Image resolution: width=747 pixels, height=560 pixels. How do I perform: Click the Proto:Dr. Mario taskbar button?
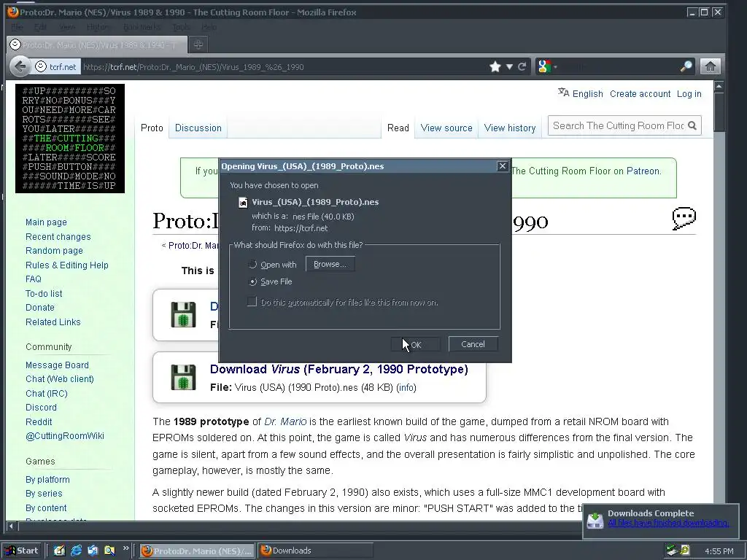tap(197, 551)
